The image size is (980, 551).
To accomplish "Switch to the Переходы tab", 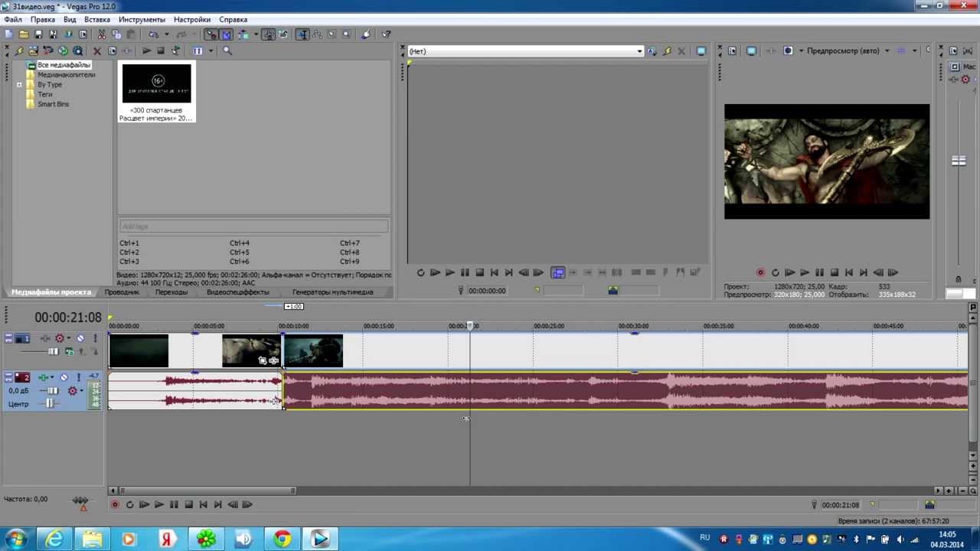I will pyautogui.click(x=171, y=292).
